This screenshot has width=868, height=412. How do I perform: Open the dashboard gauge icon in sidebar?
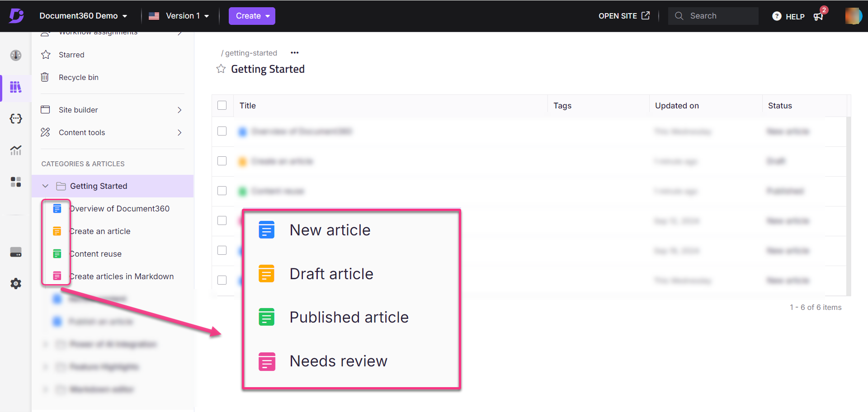[16, 55]
